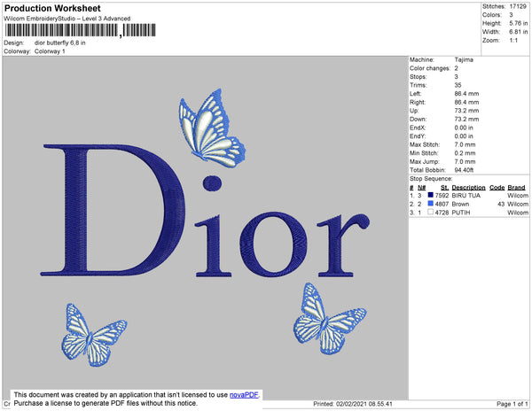This screenshot has height=411, width=532.
Task: Click the barcode under the worksheet title
Action: click(x=81, y=30)
